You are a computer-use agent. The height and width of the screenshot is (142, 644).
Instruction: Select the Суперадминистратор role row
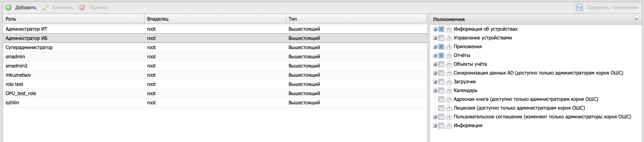(29, 47)
